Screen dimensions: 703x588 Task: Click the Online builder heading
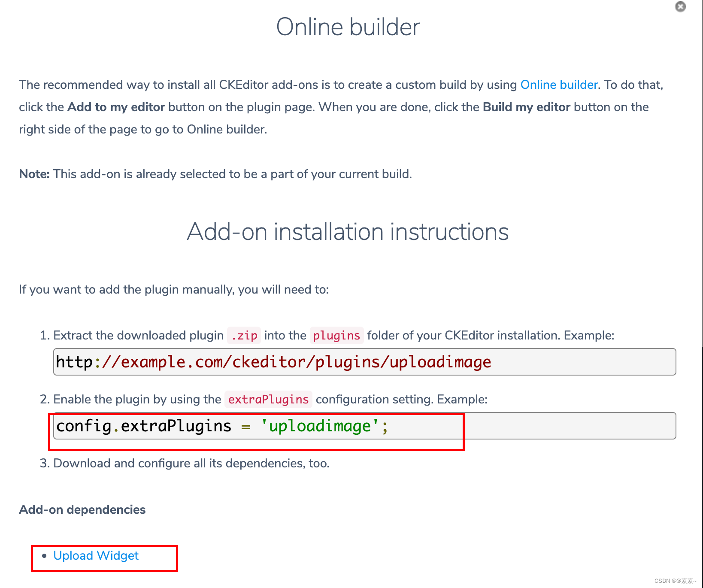tap(348, 27)
